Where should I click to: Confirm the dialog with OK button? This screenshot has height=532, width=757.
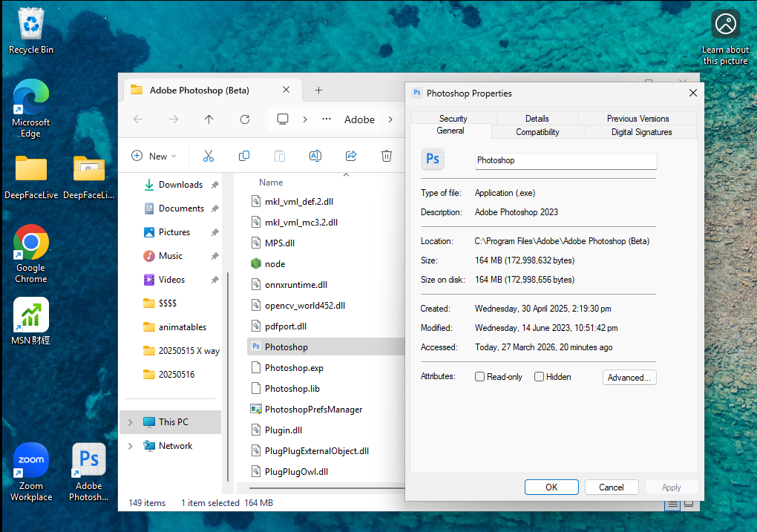coord(551,487)
